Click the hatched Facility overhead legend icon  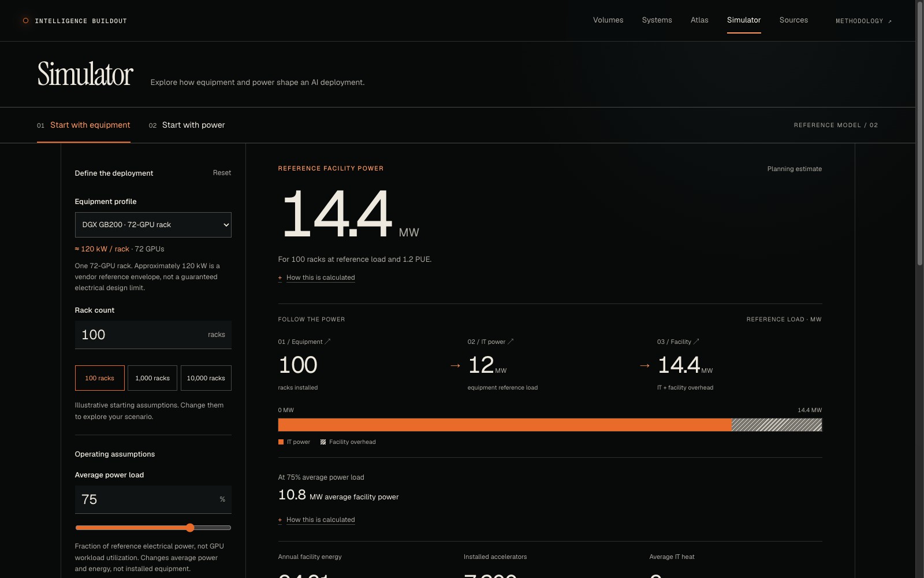tap(323, 442)
